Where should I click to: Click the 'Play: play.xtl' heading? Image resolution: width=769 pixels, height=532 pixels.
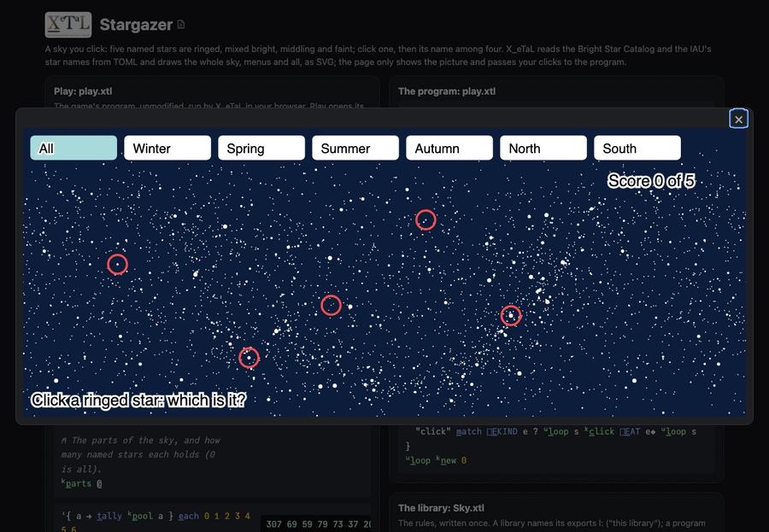click(x=83, y=91)
